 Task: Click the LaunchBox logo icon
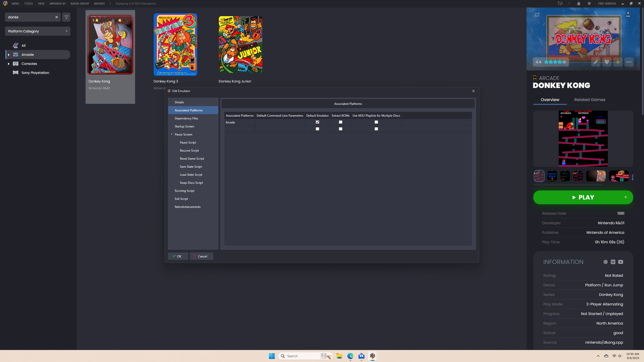click(5, 4)
